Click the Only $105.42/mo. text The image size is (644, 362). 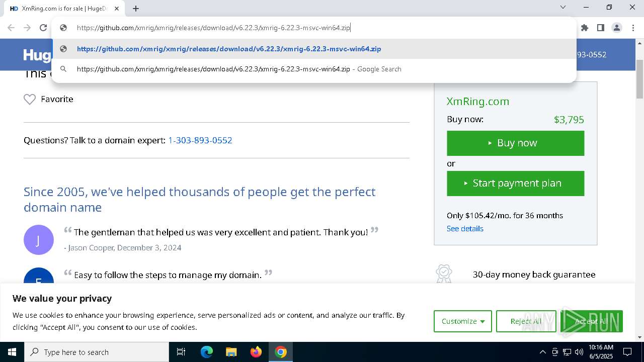tap(505, 216)
